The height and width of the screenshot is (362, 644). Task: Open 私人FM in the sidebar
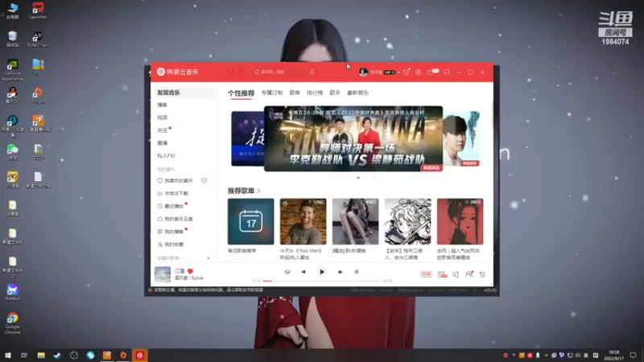coord(166,155)
